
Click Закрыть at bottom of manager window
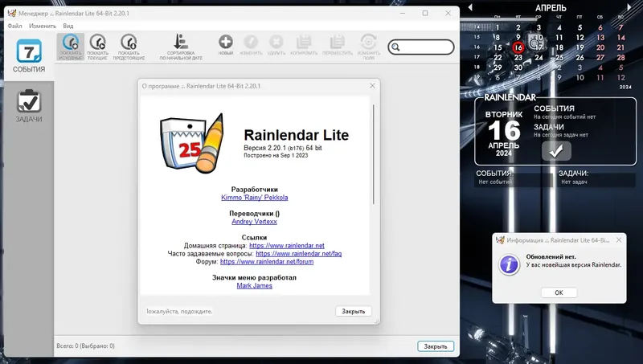(436, 346)
